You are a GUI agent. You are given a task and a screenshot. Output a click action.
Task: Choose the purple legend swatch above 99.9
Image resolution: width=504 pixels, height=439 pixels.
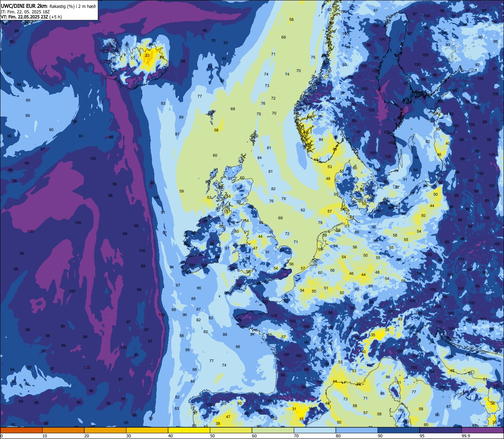pos(482,430)
